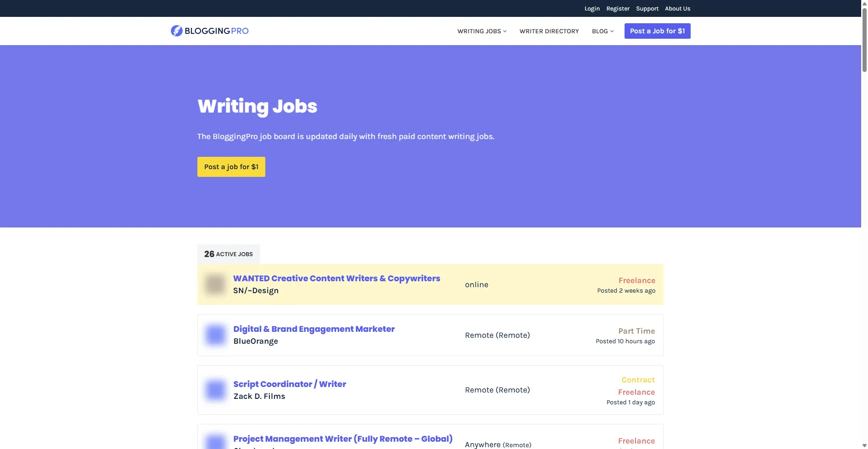Image resolution: width=868 pixels, height=449 pixels.
Task: Click the Contract job type label
Action: point(638,380)
